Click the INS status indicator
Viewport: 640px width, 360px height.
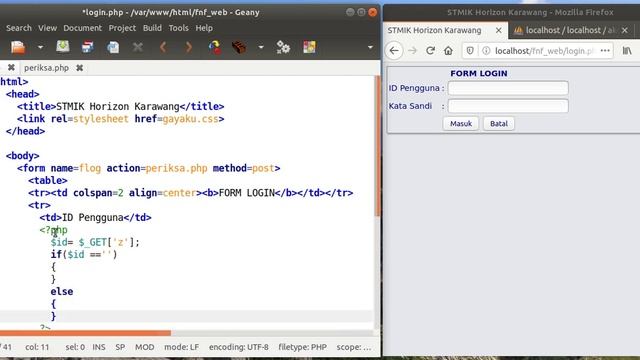point(99,347)
